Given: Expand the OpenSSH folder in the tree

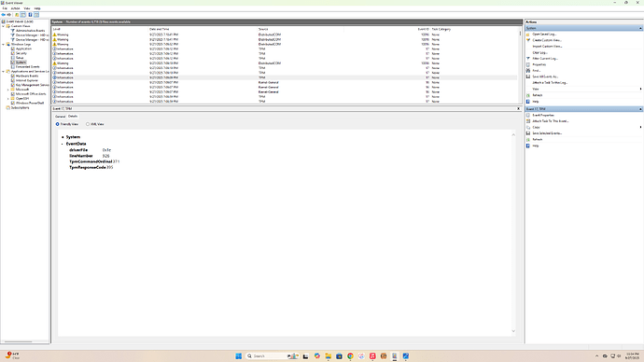Looking at the screenshot, I should 7,99.
